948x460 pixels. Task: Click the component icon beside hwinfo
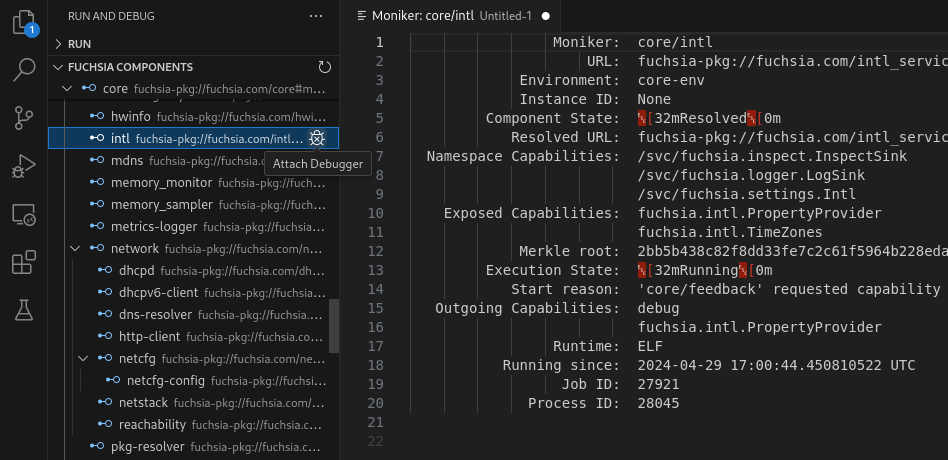coord(96,116)
